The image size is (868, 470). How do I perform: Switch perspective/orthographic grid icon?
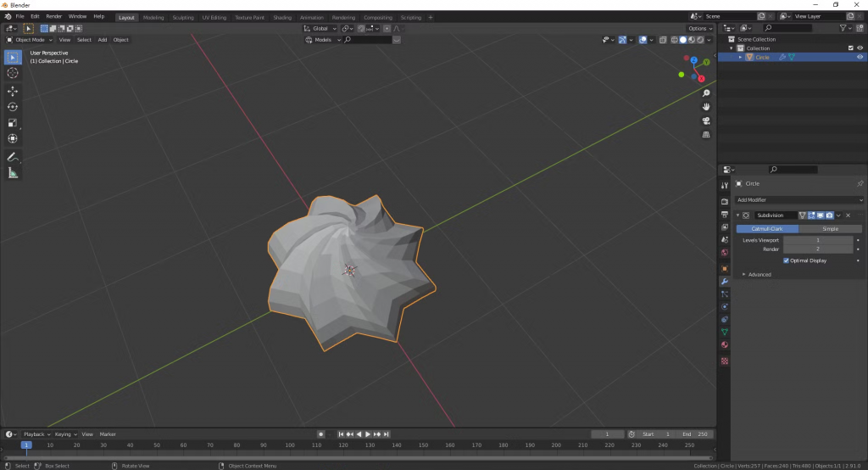(x=706, y=135)
